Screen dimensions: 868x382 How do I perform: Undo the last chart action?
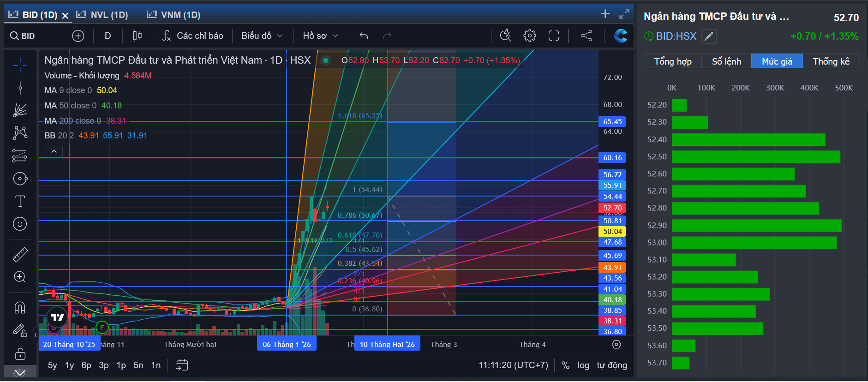(x=364, y=36)
